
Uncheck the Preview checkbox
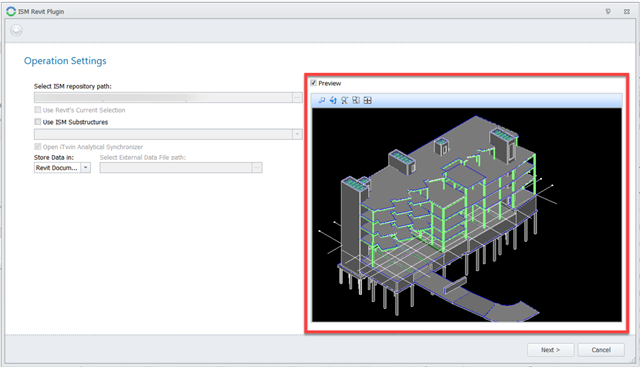(x=313, y=83)
